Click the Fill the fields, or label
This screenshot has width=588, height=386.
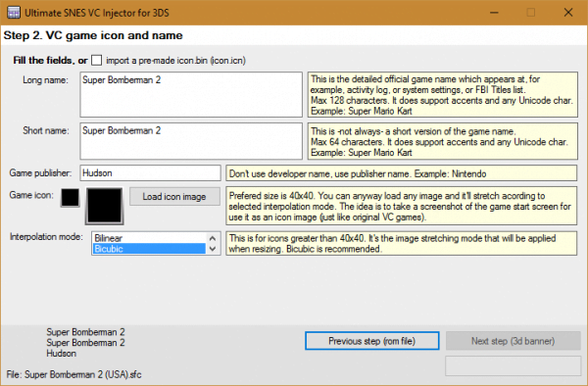tap(50, 60)
